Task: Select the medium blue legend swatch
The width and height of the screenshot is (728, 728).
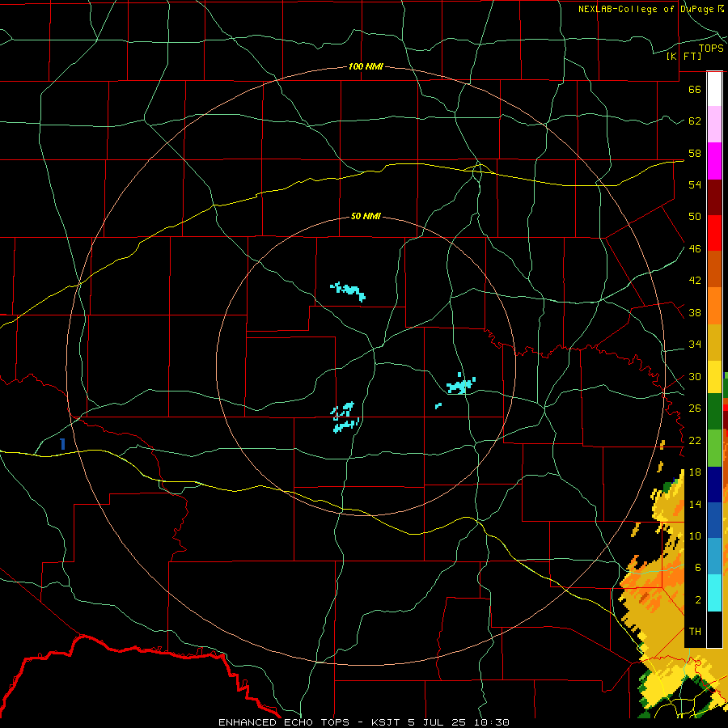Action: pos(714,520)
